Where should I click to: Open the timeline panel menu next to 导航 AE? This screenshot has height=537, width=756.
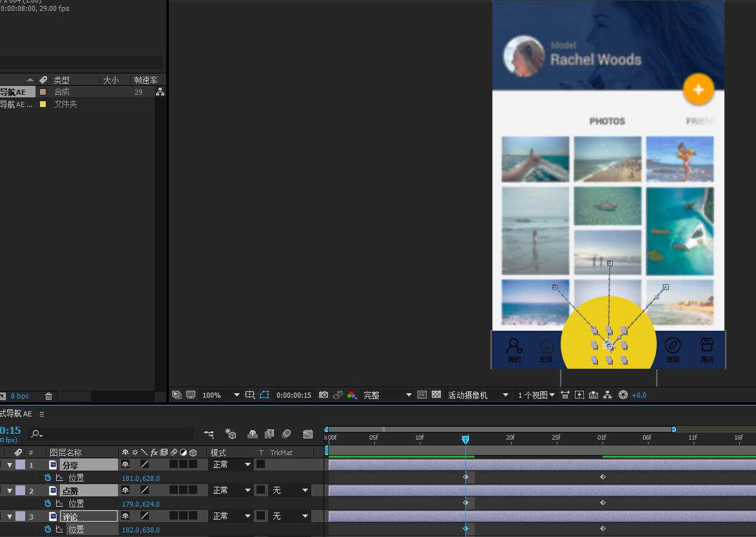coord(42,414)
